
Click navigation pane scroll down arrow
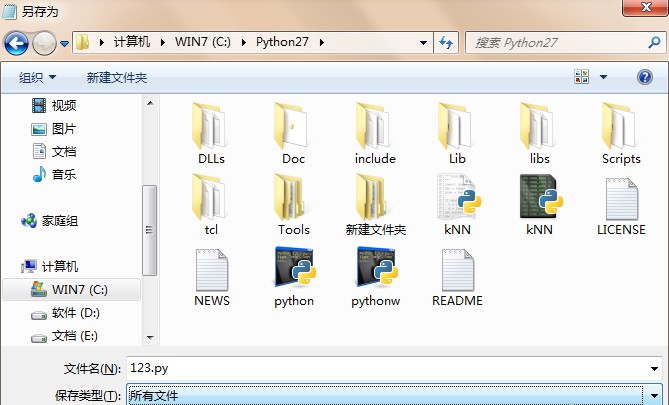coord(150,338)
